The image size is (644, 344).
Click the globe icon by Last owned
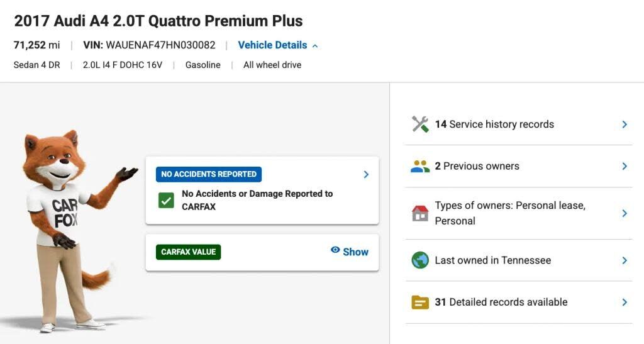[419, 260]
